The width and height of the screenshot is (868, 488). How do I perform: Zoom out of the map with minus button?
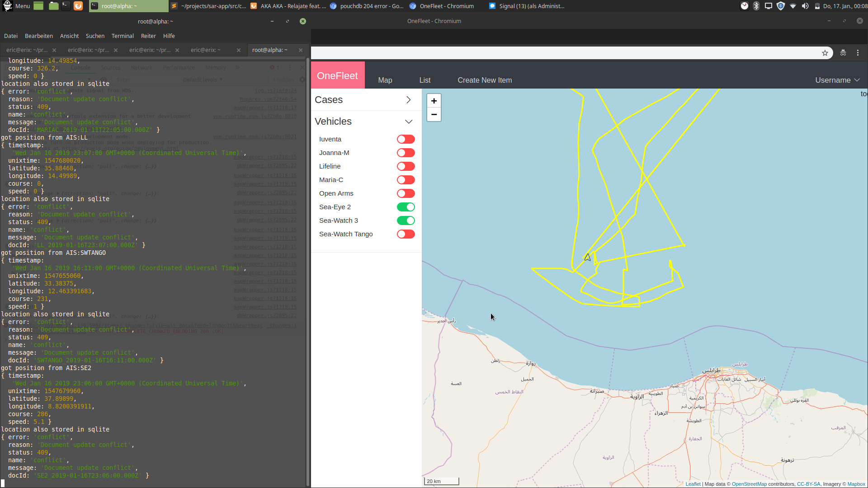point(434,115)
